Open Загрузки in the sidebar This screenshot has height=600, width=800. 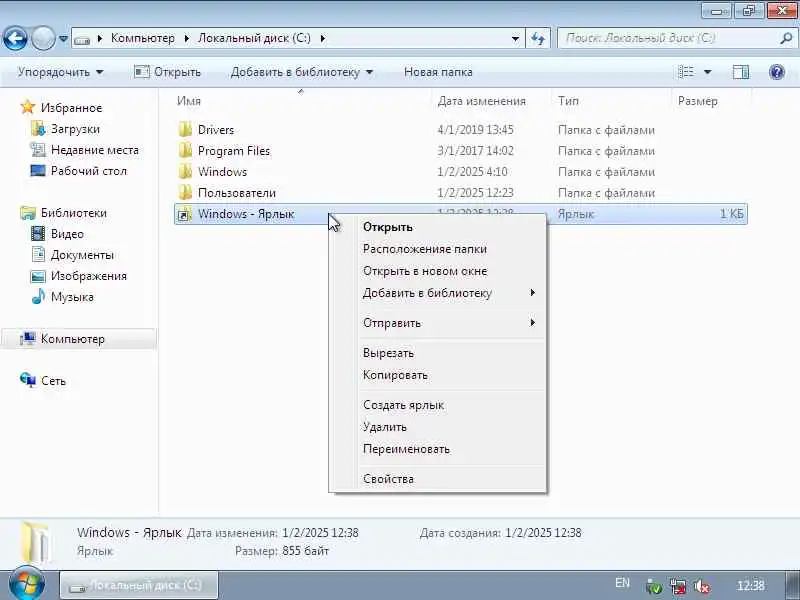point(75,129)
